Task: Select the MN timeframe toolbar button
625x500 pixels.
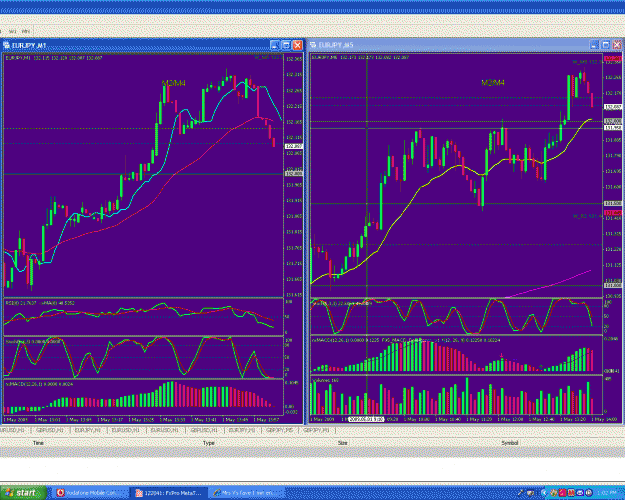Action: (26, 31)
